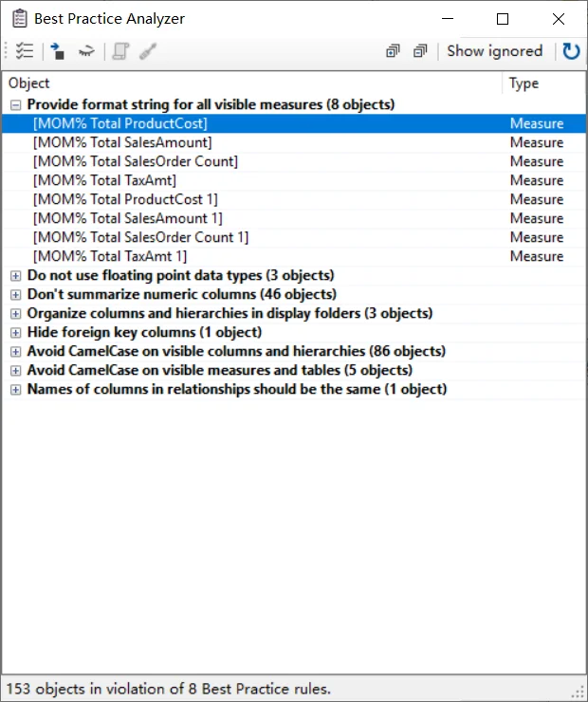588x702 pixels.
Task: Click the refresh analysis icon
Action: (x=571, y=51)
